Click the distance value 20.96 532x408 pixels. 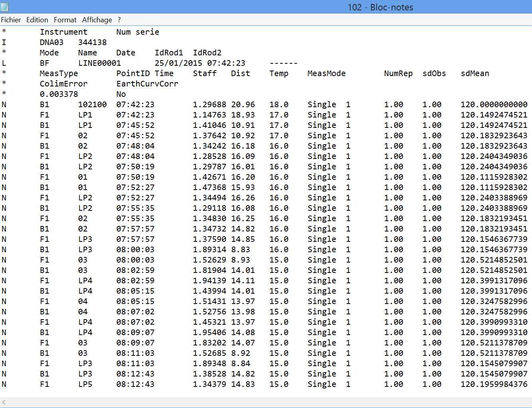243,104
